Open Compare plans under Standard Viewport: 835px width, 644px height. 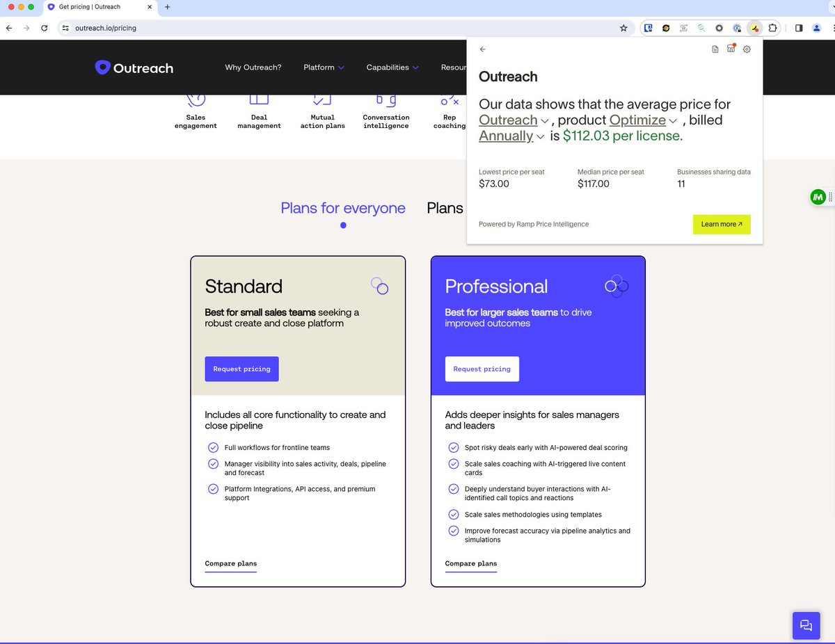(x=230, y=564)
